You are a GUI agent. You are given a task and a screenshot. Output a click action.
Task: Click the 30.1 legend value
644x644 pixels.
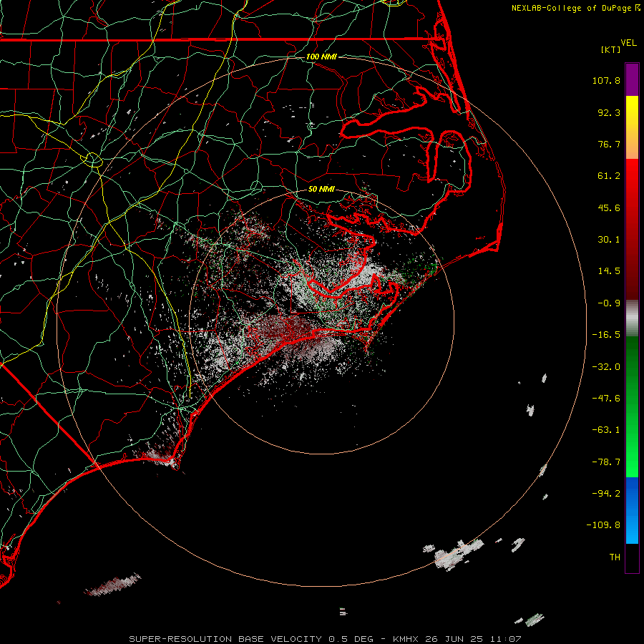point(609,240)
